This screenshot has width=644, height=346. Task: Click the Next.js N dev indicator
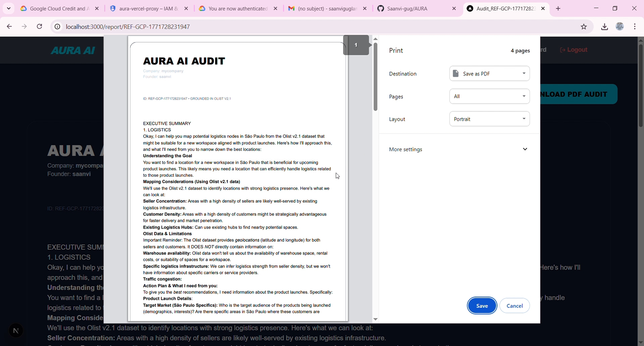click(x=16, y=331)
